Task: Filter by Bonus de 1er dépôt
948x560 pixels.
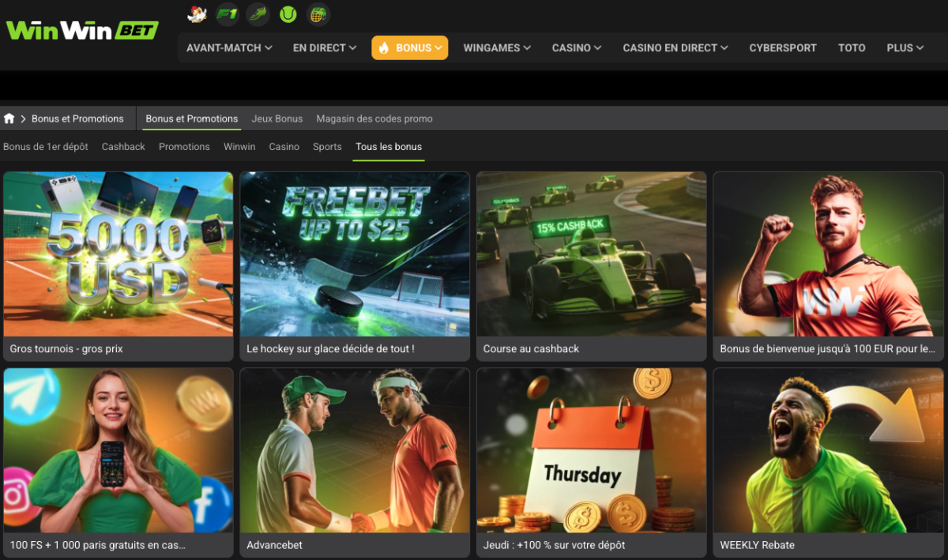Action: (46, 147)
